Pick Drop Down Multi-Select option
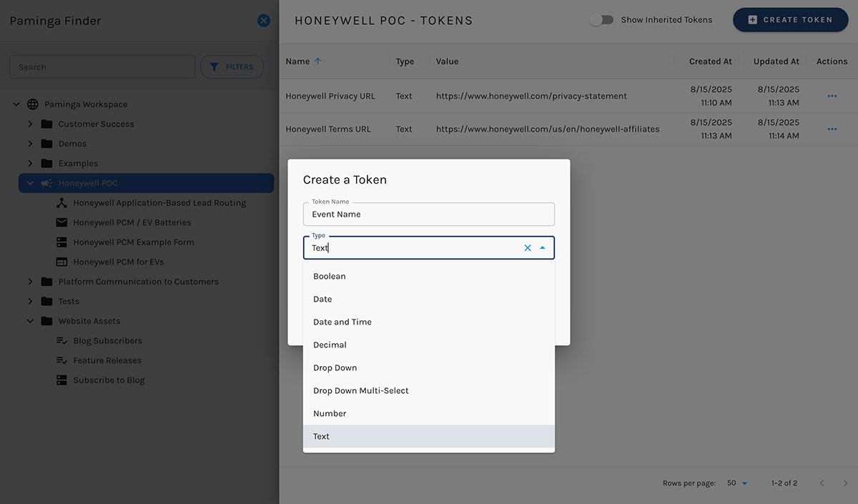 429,390
